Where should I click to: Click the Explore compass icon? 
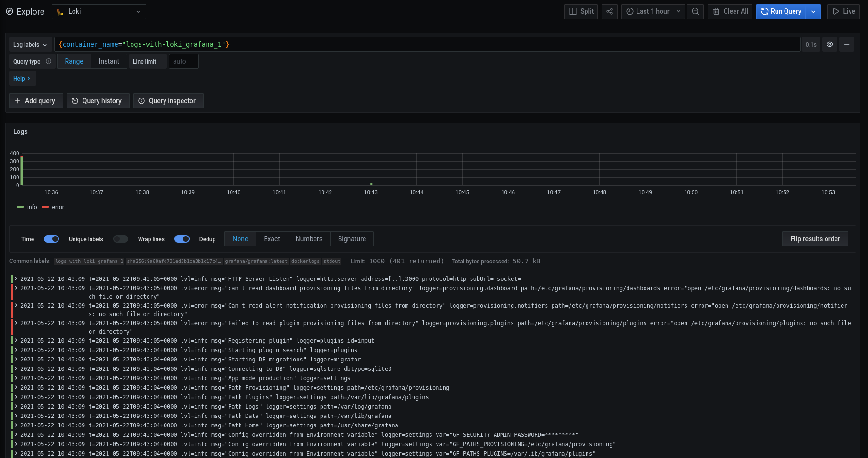9,12
